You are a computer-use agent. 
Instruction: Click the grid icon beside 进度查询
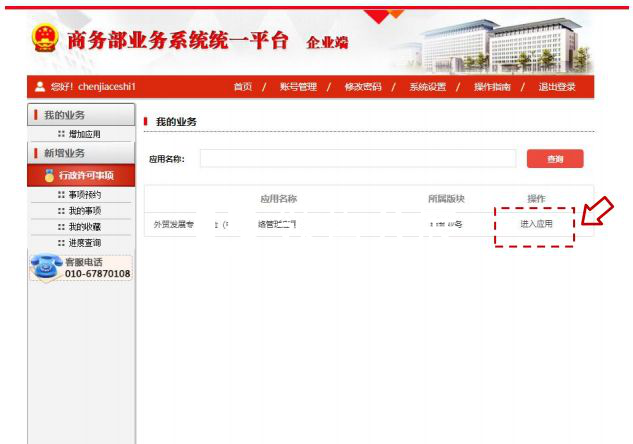coord(61,243)
